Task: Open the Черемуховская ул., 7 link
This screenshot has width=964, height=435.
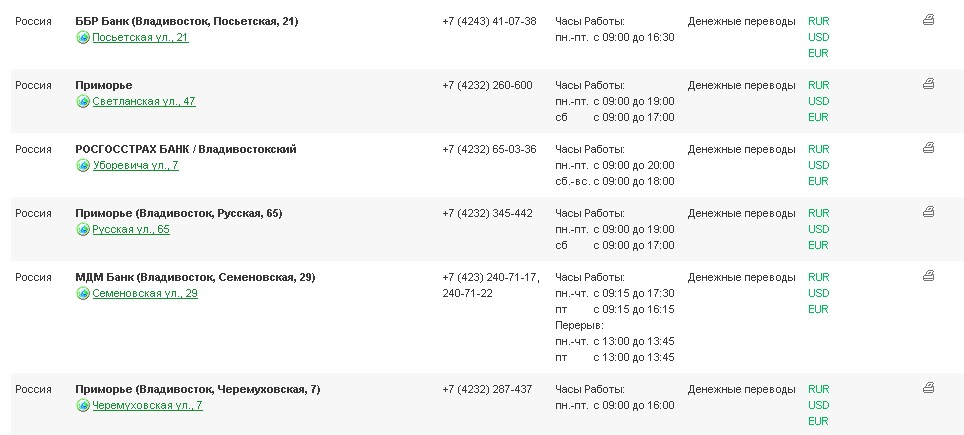Action: click(147, 406)
